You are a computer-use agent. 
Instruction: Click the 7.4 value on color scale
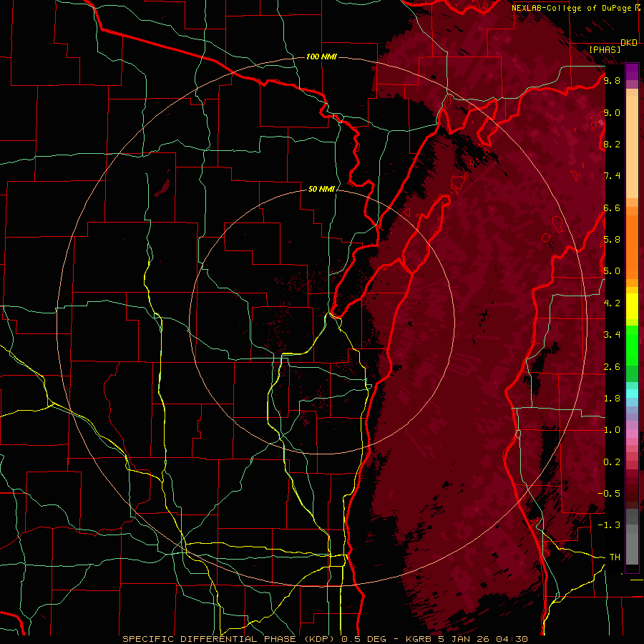(x=612, y=176)
